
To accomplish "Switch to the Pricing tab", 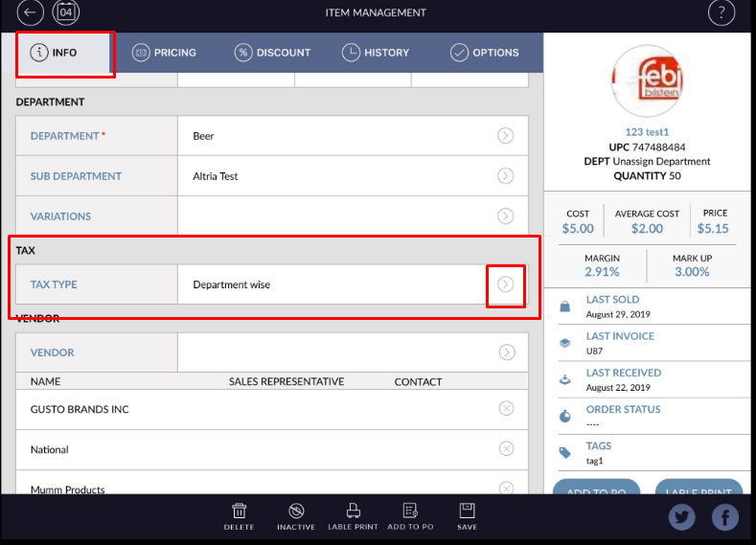I will [164, 53].
